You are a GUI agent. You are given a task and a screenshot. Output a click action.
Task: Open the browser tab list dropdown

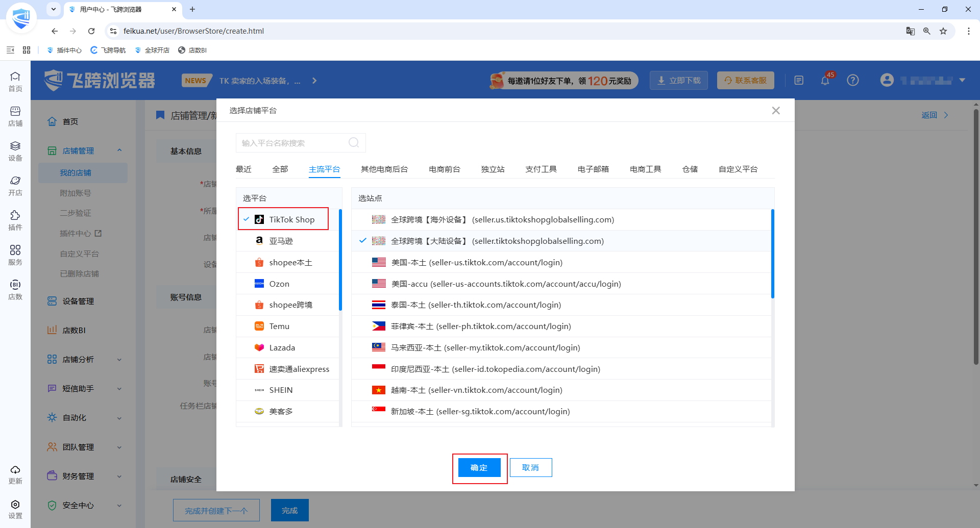pos(54,9)
